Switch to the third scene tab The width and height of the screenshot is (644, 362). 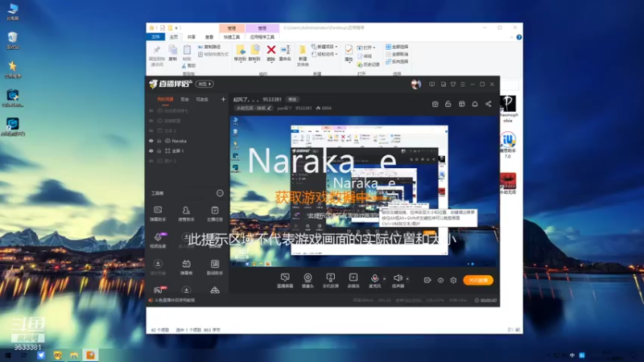(202, 99)
